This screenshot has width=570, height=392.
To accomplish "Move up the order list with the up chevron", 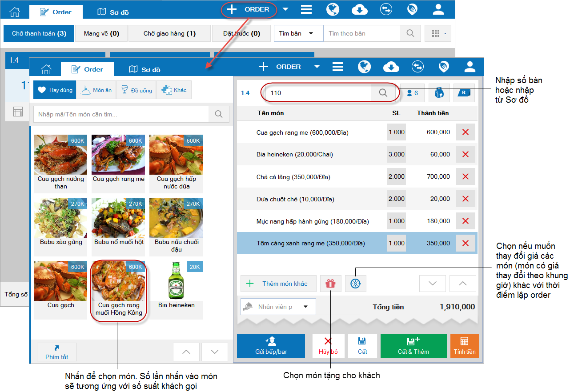I will coord(462,284).
